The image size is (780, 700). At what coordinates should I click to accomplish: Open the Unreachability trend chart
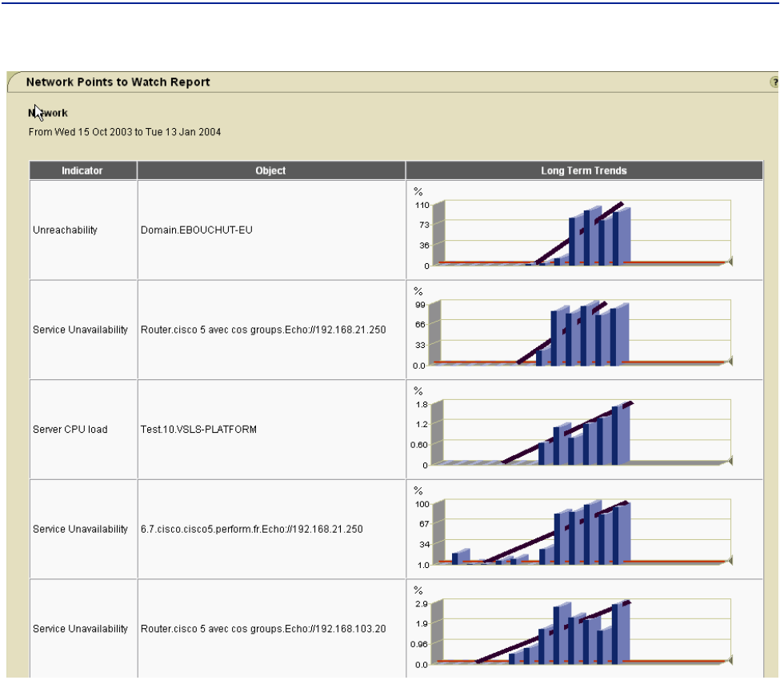coord(582,232)
